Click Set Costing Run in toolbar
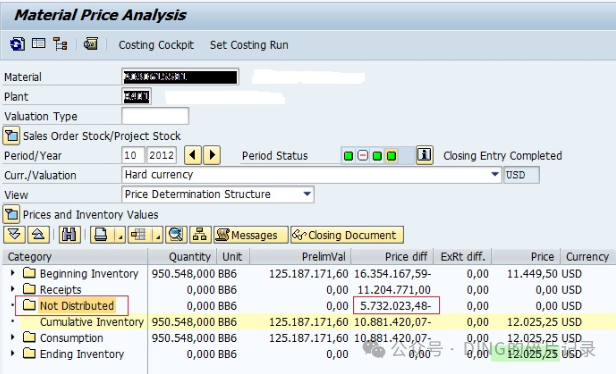The image size is (616, 374). (249, 45)
